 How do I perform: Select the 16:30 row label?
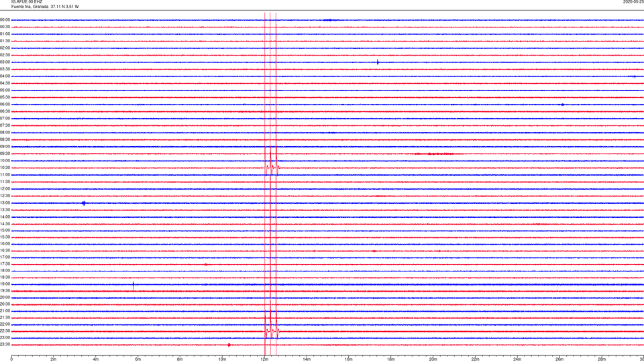[x=5, y=251]
